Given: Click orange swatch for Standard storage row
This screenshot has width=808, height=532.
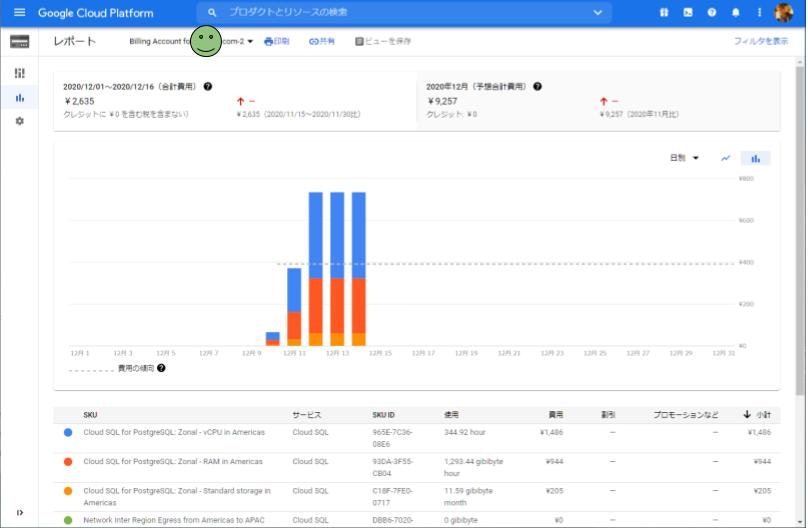Looking at the screenshot, I should click(x=68, y=492).
